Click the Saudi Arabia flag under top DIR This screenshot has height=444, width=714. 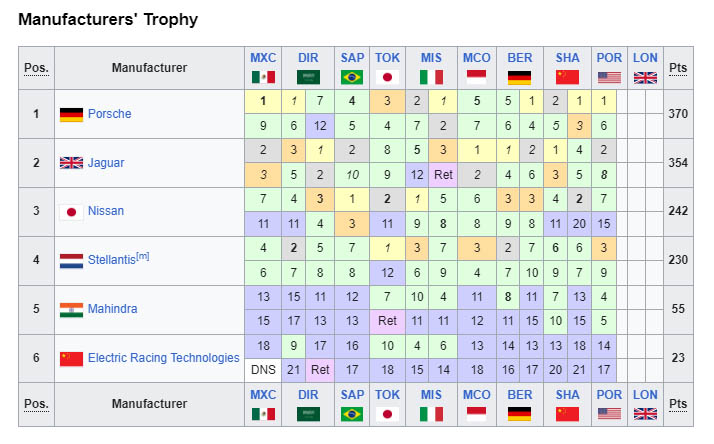pyautogui.click(x=308, y=77)
